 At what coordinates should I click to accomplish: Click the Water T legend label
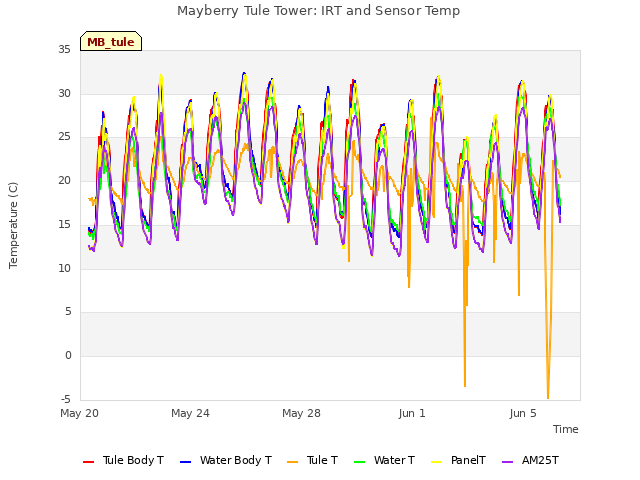pos(394,460)
